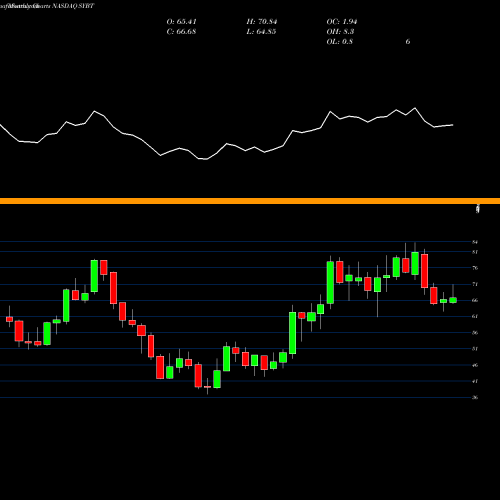Click the 'NASDAQ SYBT' chart title

[73, 6]
